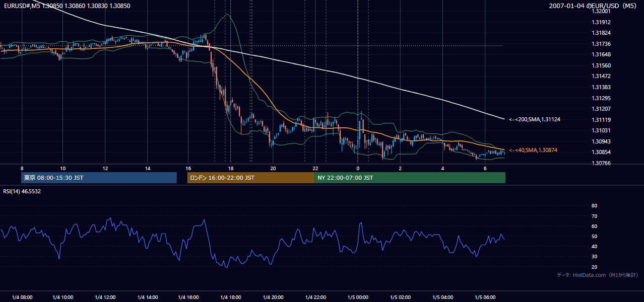Click the 200 SMA label 1.31124
This screenshot has height=302, width=644.
535,120
